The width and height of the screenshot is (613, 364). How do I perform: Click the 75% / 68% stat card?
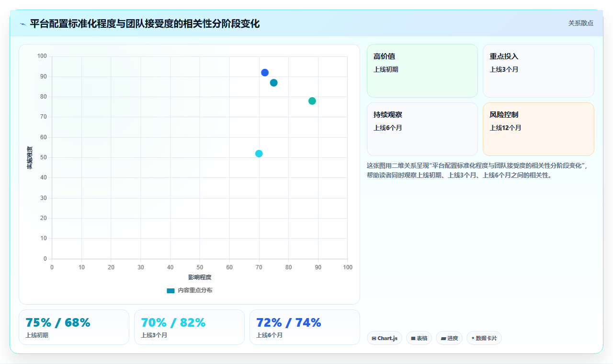pyautogui.click(x=74, y=327)
